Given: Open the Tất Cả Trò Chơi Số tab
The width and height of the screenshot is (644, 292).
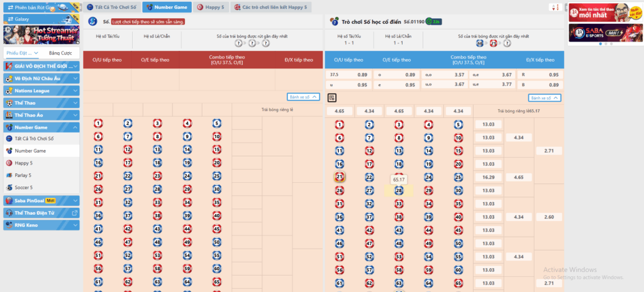Looking at the screenshot, I should tap(112, 8).
